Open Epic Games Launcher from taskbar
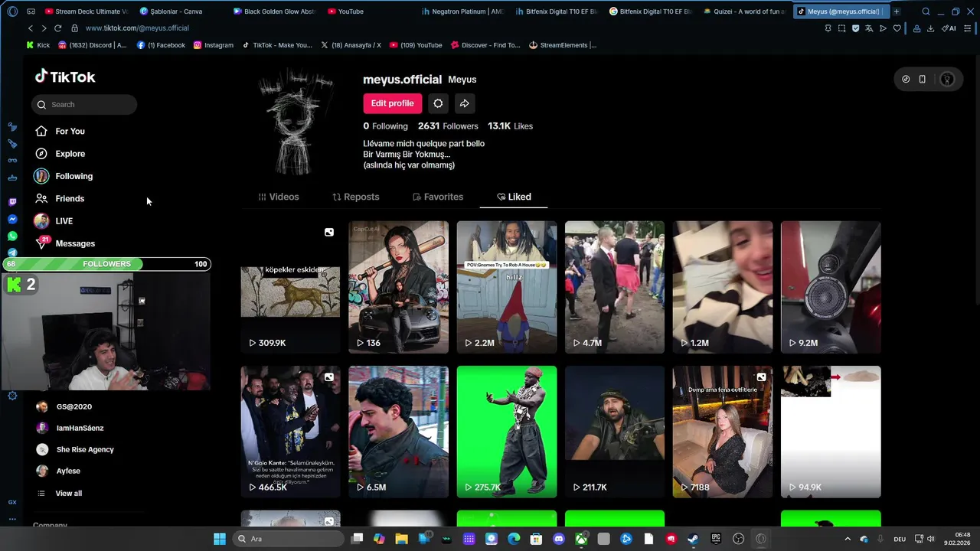980x551 pixels. (x=716, y=539)
